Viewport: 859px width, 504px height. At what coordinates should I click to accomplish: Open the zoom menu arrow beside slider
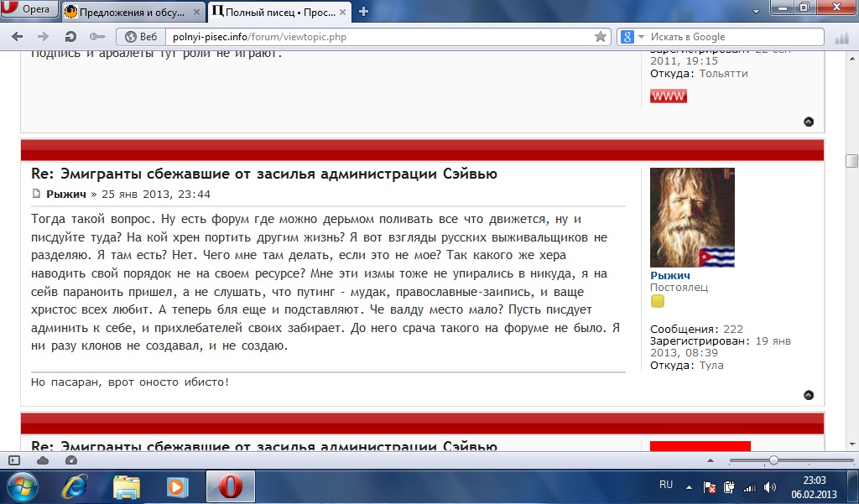pyautogui.click(x=711, y=460)
